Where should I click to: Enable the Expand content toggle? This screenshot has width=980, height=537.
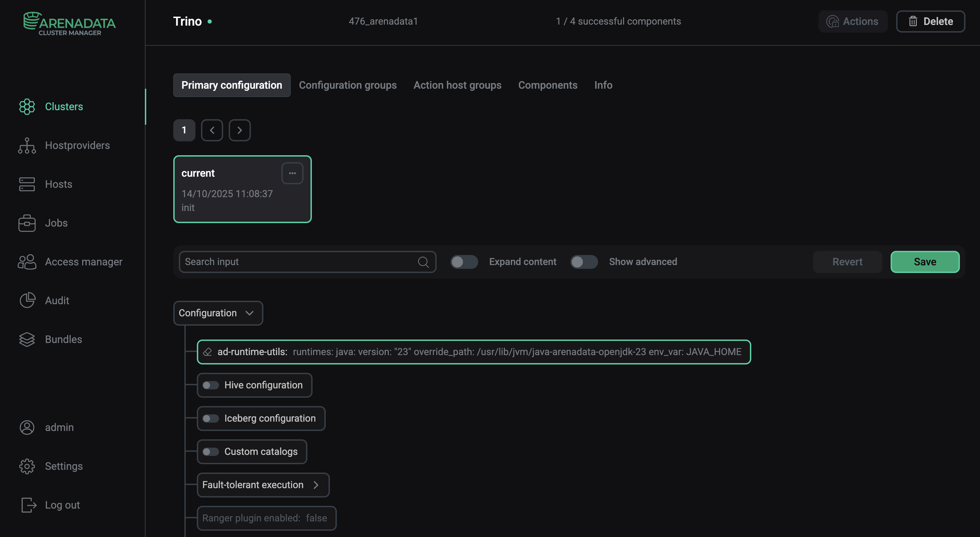point(464,262)
